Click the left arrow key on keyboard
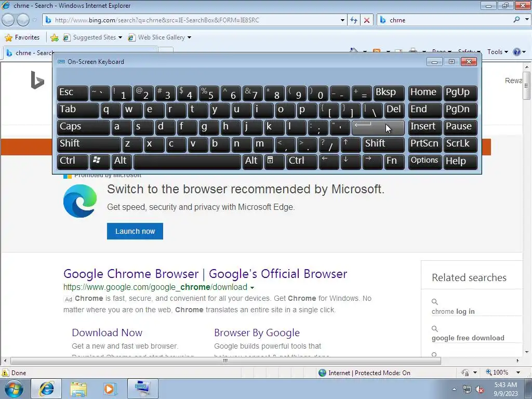Viewport: 532px width, 399px height. (329, 161)
